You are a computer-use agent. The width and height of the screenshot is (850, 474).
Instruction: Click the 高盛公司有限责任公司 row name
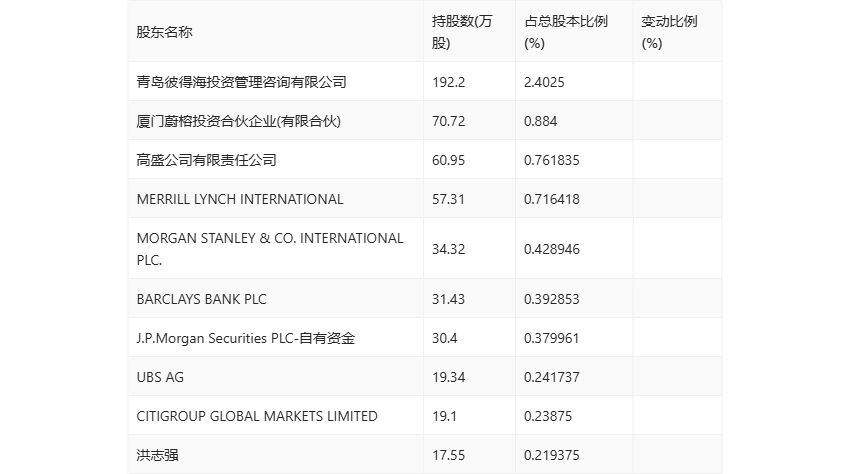206,160
